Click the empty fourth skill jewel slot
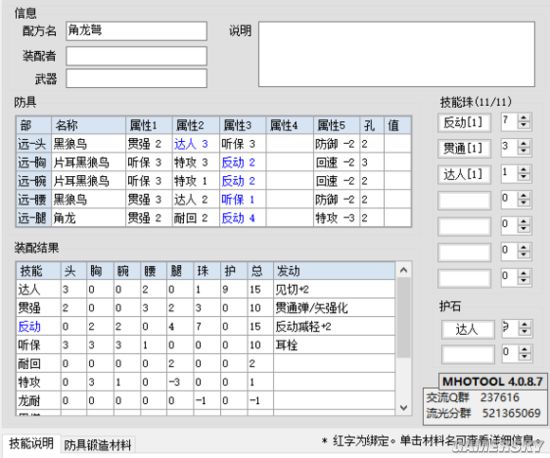The height and width of the screenshot is (458, 550). 464,200
